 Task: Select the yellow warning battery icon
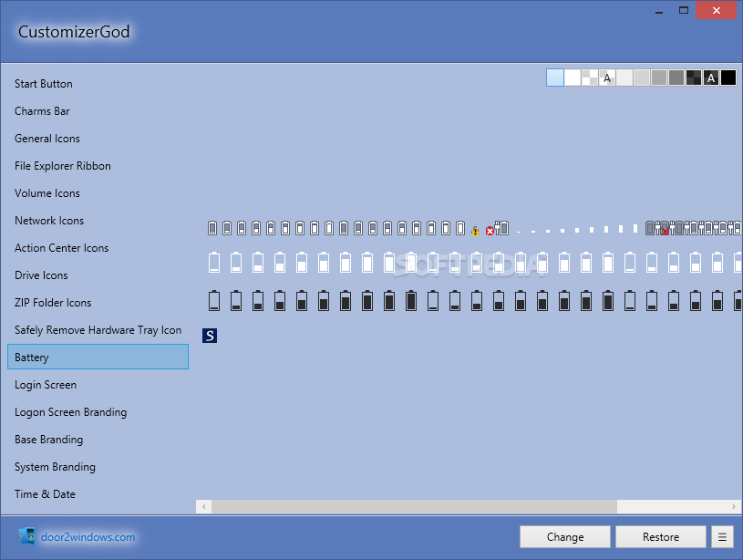(475, 231)
